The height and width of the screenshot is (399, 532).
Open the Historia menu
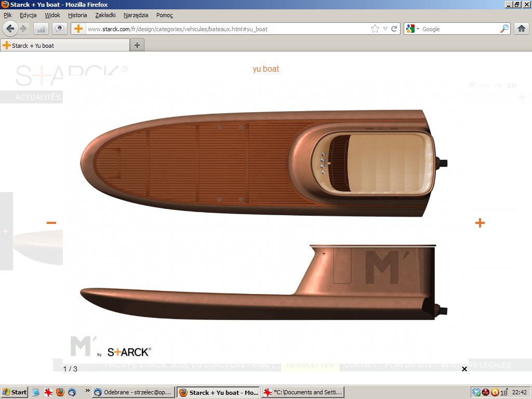pyautogui.click(x=77, y=15)
